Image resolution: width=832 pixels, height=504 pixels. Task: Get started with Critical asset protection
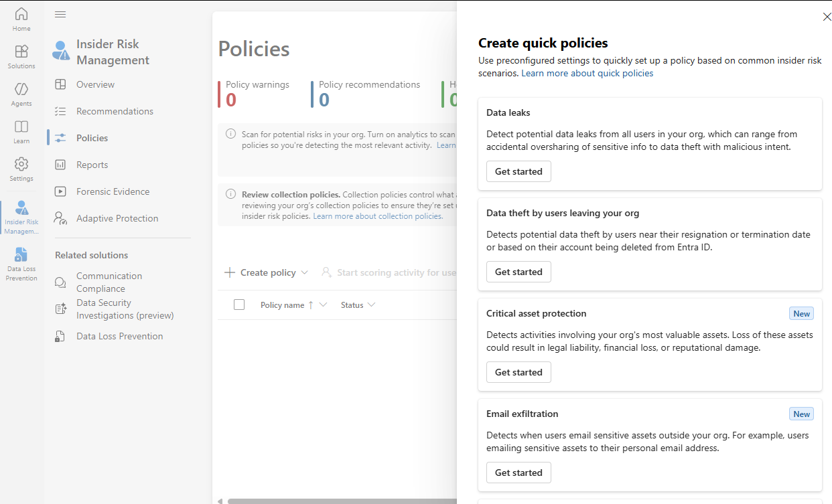pos(518,372)
